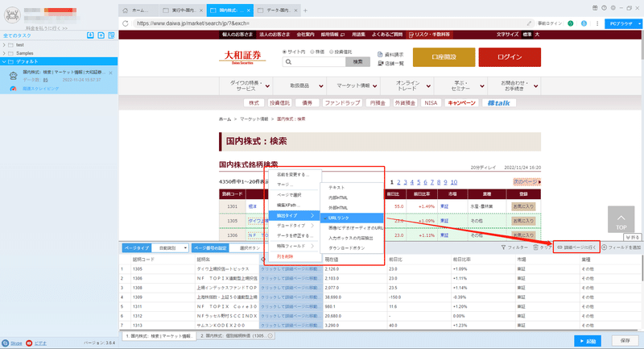Open settings gear in title bar
This screenshot has height=349, width=644.
coord(613,8)
